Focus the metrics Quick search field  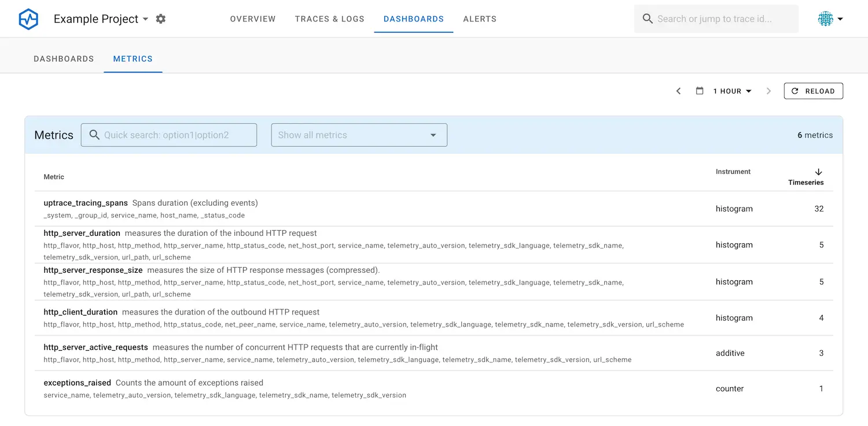click(176, 135)
